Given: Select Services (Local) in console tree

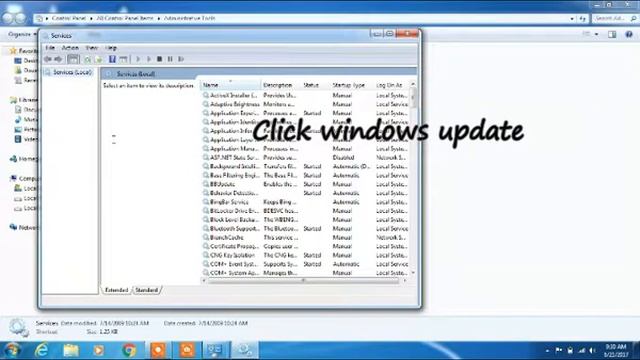Looking at the screenshot, I should tap(69, 72).
